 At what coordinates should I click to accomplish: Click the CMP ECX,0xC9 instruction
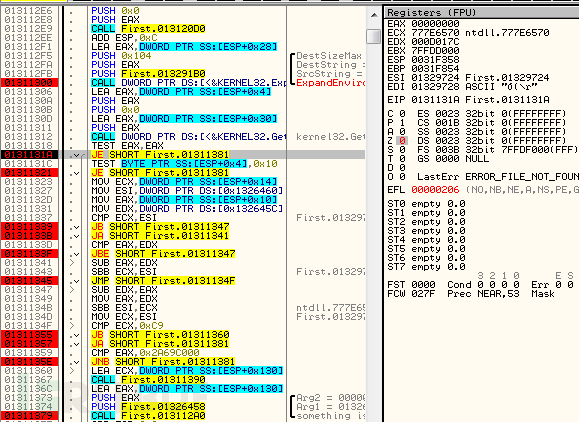pos(127,326)
